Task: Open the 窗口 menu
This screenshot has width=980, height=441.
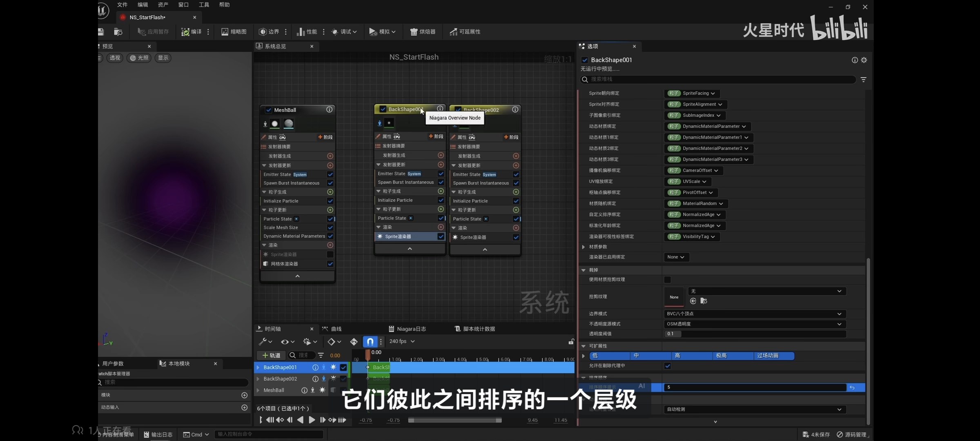Action: pyautogui.click(x=183, y=5)
